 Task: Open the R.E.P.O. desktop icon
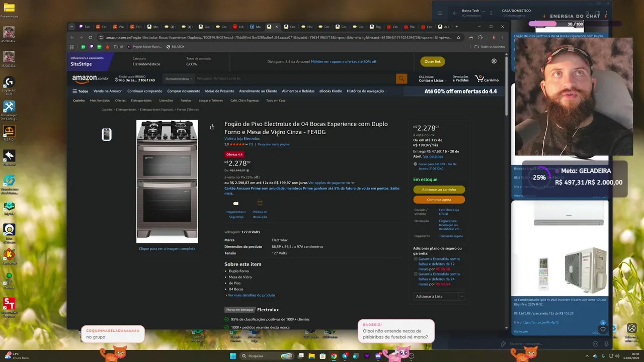(9, 134)
